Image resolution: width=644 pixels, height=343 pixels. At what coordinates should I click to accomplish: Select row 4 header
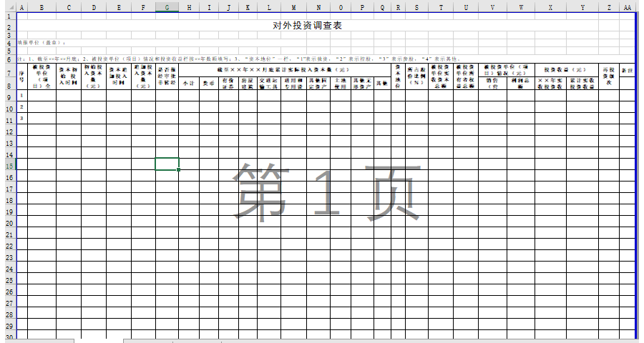pos(9,43)
